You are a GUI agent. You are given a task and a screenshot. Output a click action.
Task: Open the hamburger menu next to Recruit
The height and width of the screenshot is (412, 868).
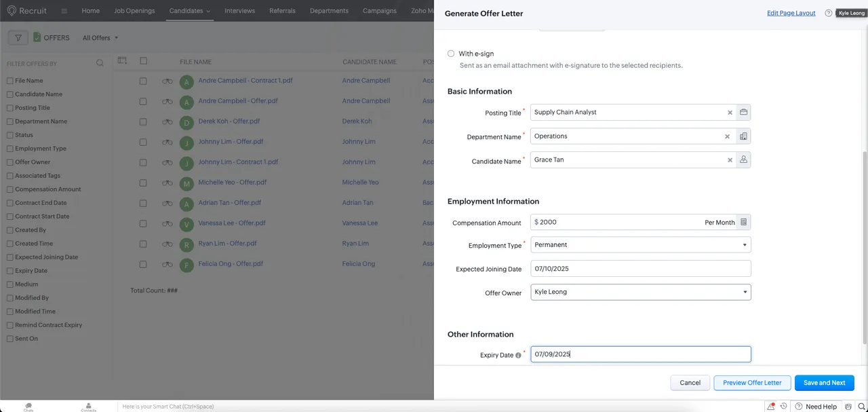pos(64,11)
